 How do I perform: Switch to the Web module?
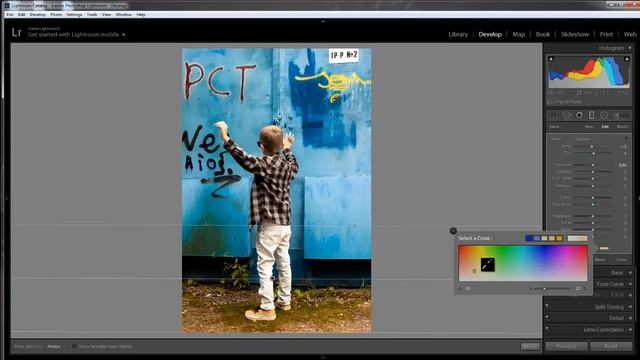coord(630,34)
